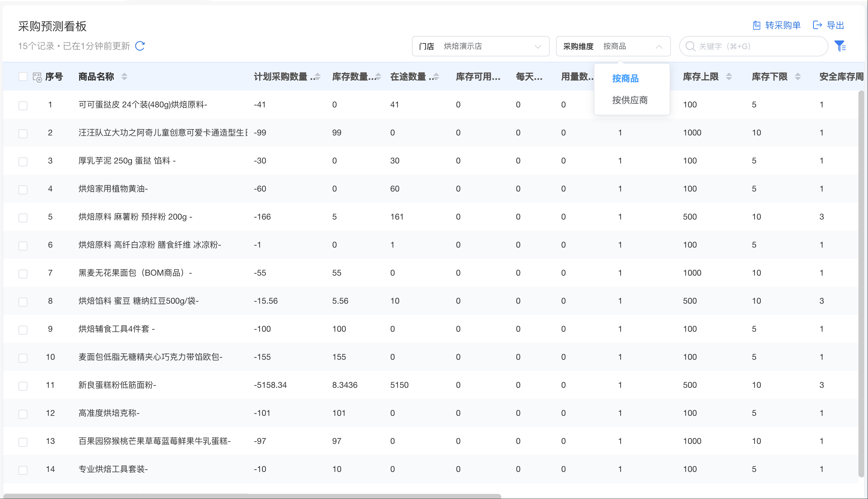This screenshot has width=868, height=499.
Task: Click the column settings icon beside 序号
Action: coord(37,77)
